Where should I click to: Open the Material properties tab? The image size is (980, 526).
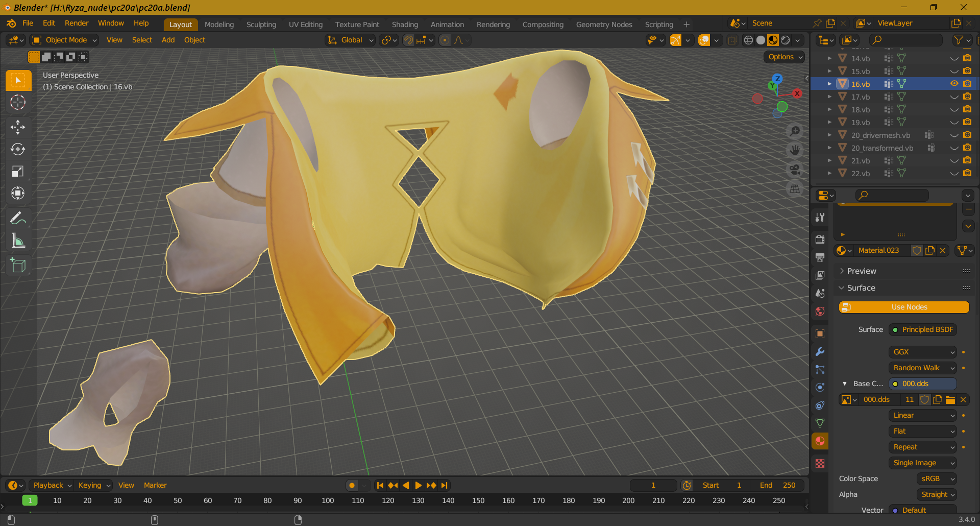820,441
